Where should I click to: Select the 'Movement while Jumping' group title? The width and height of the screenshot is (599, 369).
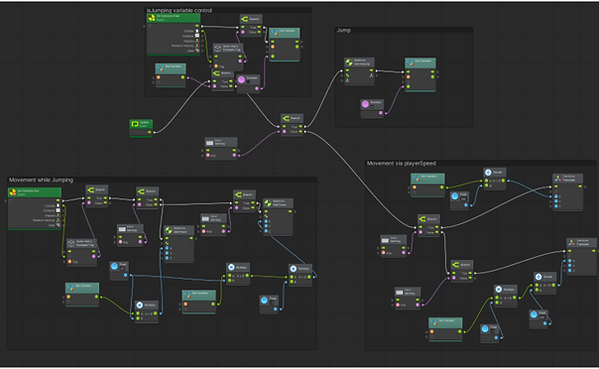41,180
